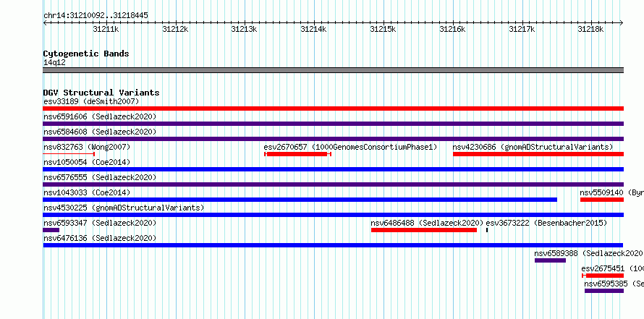This screenshot has height=319, width=644.
Task: Click the nsv4230686 (gnomADStructuralVariants) label
Action: [533, 147]
